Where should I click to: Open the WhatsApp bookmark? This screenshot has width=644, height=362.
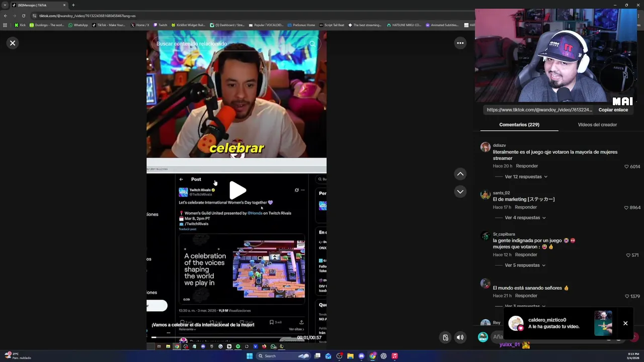78,25
